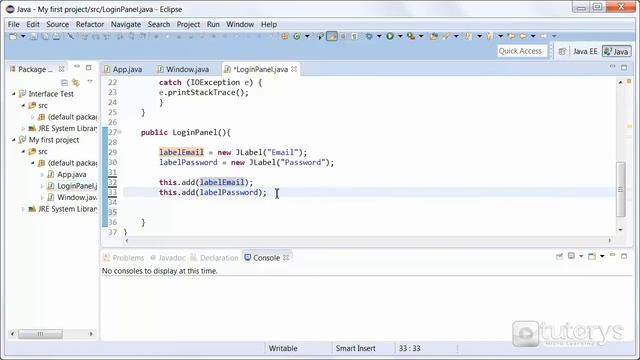
Task: Select the Java perspective button
Action: (x=616, y=51)
